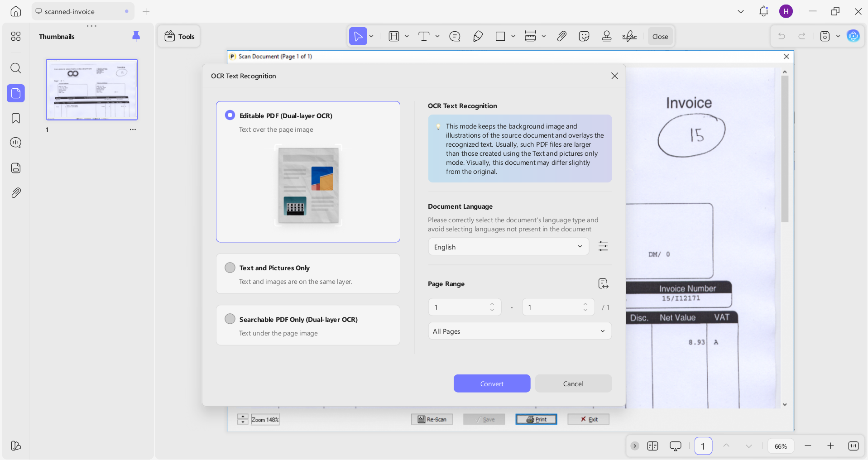This screenshot has height=460, width=868.
Task: Click Exit in Scan Document window
Action: 589,419
